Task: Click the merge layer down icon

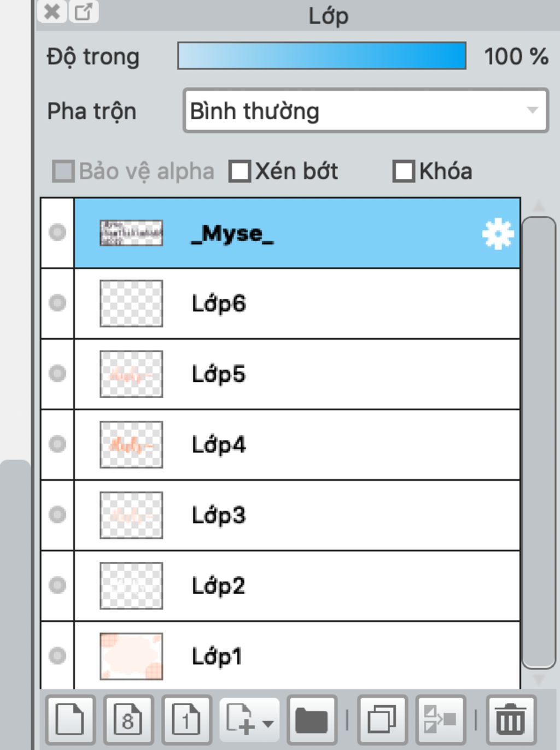Action: tap(441, 719)
